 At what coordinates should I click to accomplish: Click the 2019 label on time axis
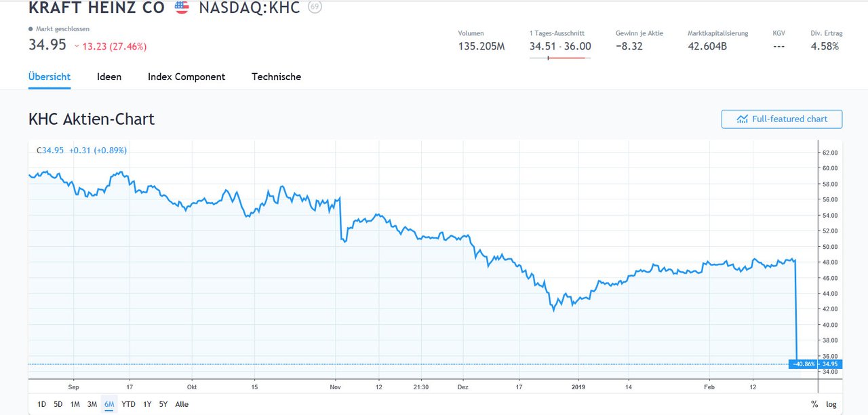click(x=577, y=387)
